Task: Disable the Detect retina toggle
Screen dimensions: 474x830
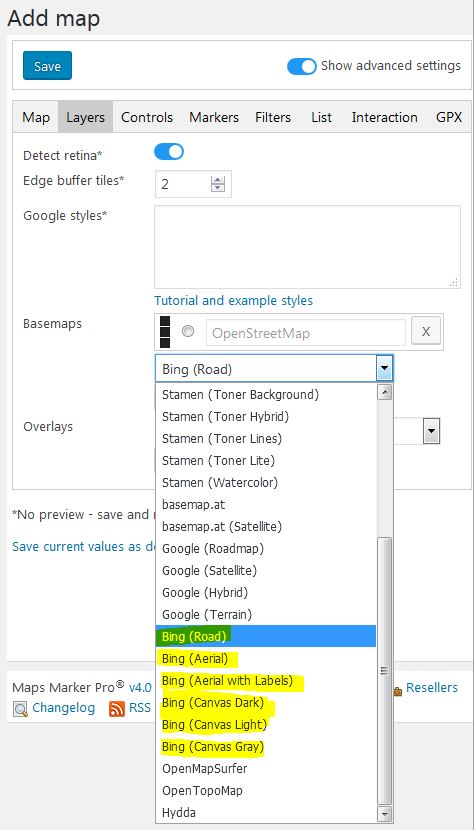Action: 169,152
